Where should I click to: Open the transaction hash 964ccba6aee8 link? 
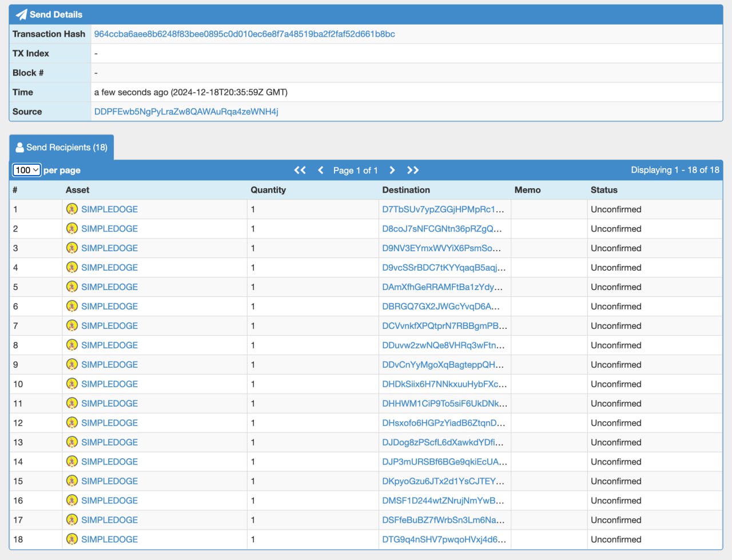click(x=245, y=34)
